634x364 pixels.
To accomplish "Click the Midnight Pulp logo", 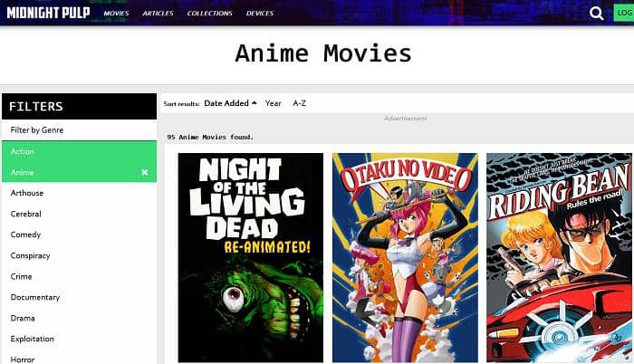I will tap(48, 13).
